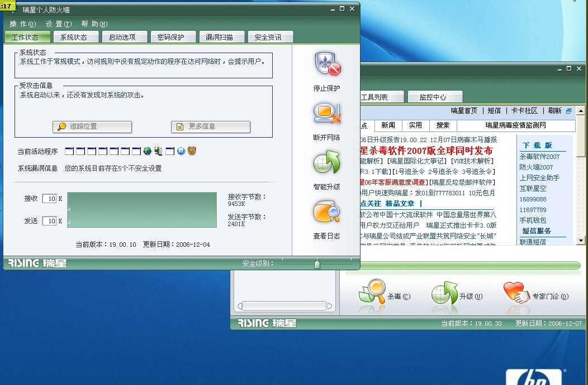The height and width of the screenshot is (385, 588).
Task: Click 升级 update icon in antivirus window
Action: click(x=444, y=293)
